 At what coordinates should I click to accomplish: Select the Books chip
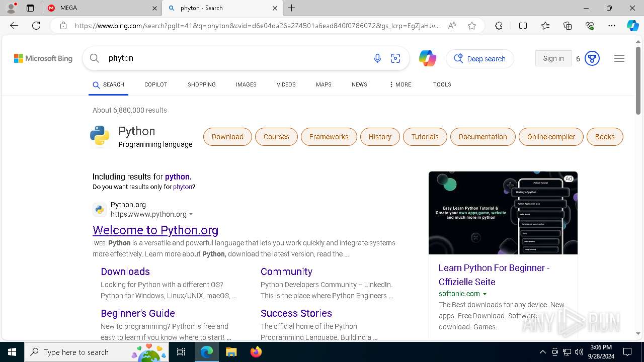click(605, 137)
